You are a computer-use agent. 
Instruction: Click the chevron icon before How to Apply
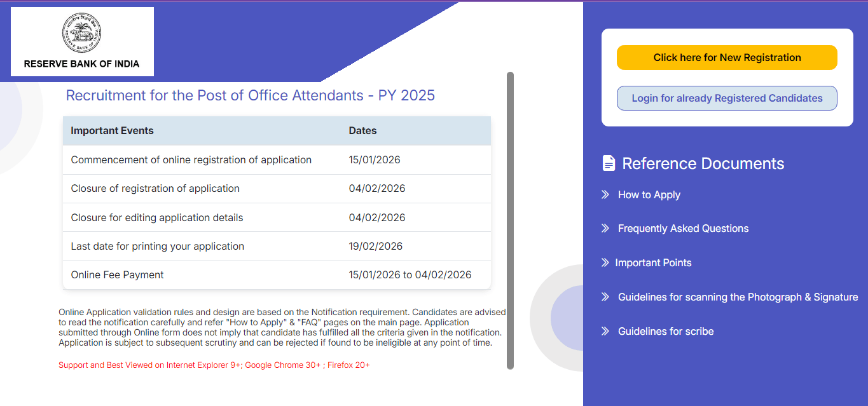pyautogui.click(x=604, y=194)
